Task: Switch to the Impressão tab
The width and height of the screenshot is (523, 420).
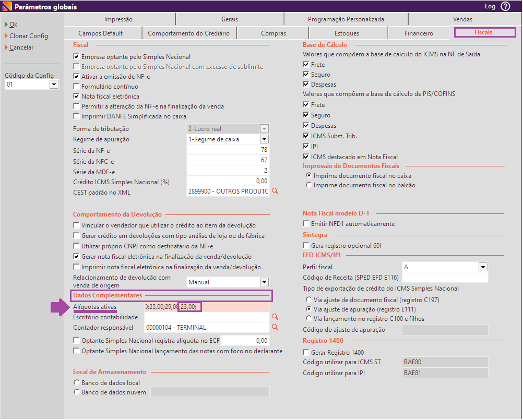Action: tap(118, 19)
